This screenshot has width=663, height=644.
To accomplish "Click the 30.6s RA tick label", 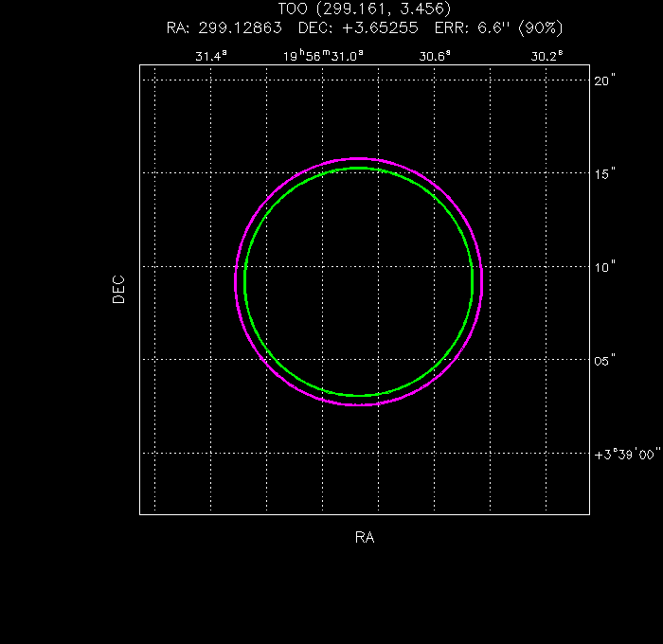I will tap(435, 57).
